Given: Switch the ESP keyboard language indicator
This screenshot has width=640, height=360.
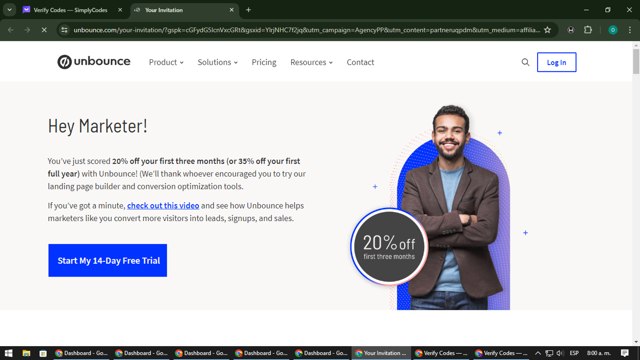Looking at the screenshot, I should click(574, 353).
